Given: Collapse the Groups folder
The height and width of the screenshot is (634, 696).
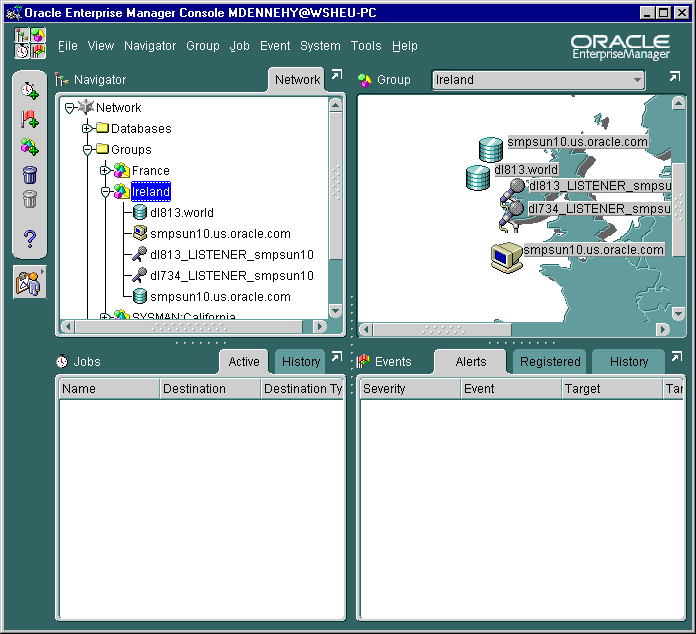Looking at the screenshot, I should click(87, 150).
